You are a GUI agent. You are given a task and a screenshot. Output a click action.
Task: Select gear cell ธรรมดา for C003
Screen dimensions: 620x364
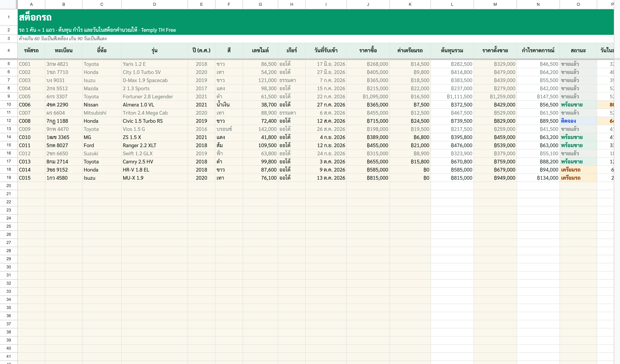point(292,80)
